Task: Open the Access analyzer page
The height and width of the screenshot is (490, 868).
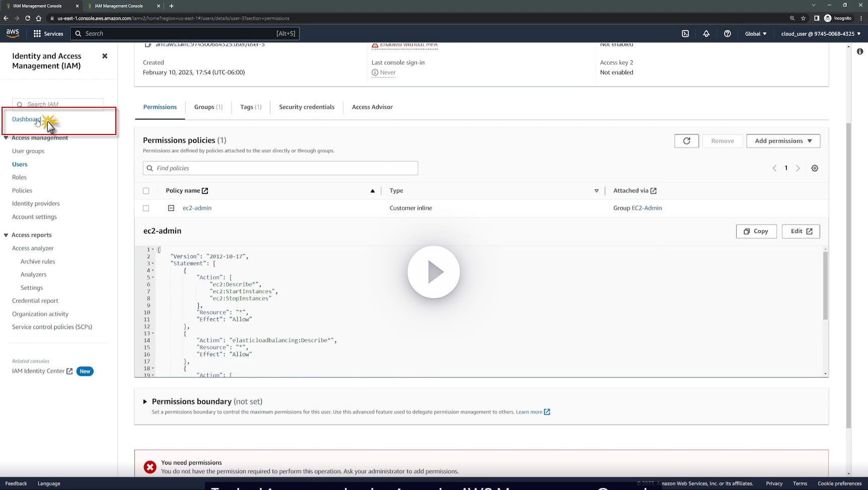Action: (33, 248)
